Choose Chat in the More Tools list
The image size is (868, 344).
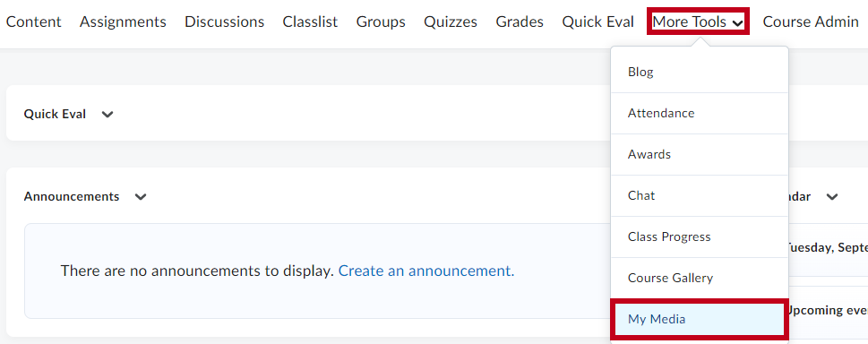click(x=700, y=195)
